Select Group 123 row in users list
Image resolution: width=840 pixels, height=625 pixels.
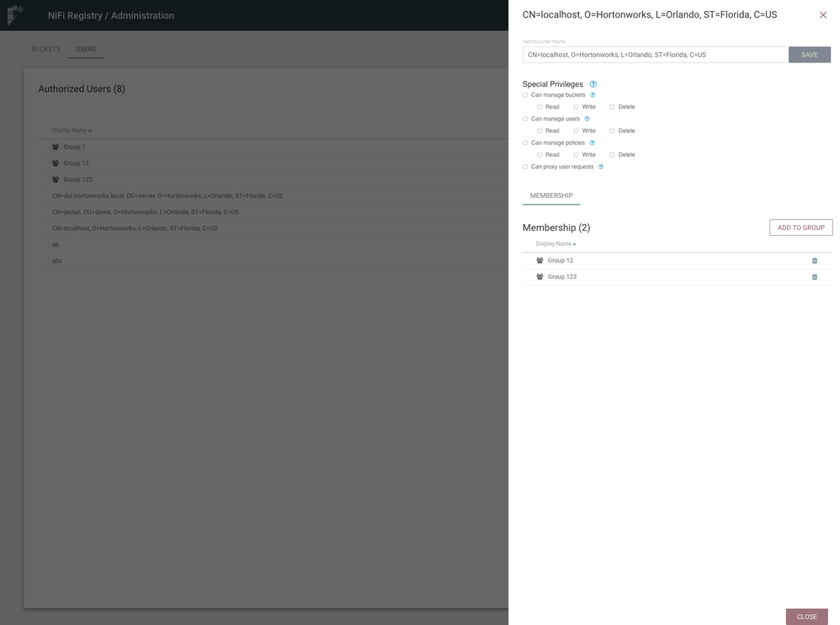(x=274, y=179)
